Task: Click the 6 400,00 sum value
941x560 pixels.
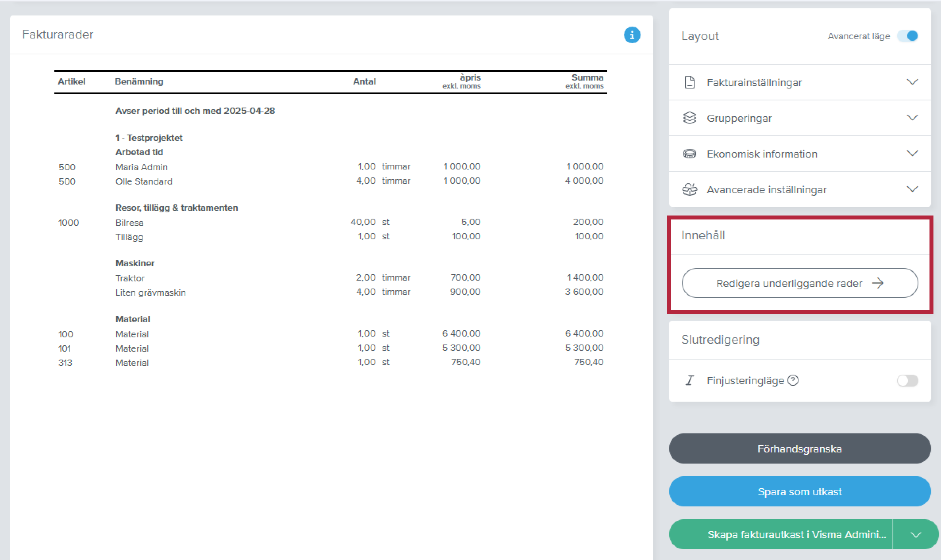Action: coord(584,333)
